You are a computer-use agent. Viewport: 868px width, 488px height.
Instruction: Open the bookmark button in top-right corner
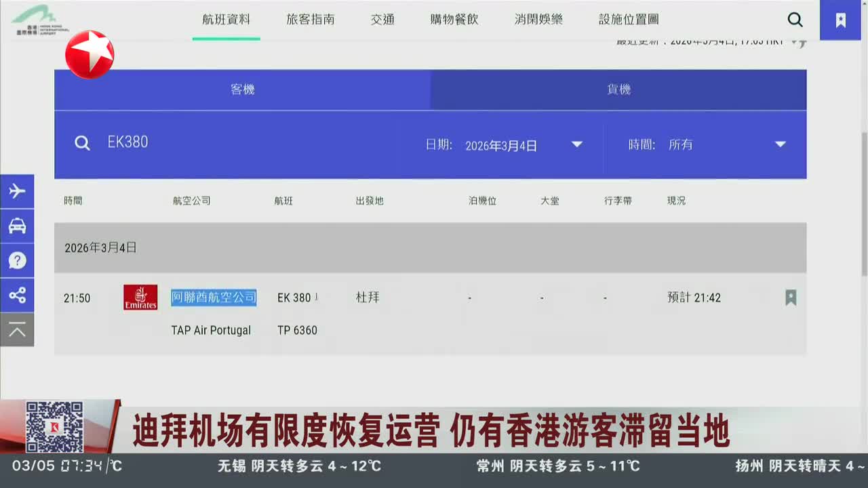click(x=840, y=20)
